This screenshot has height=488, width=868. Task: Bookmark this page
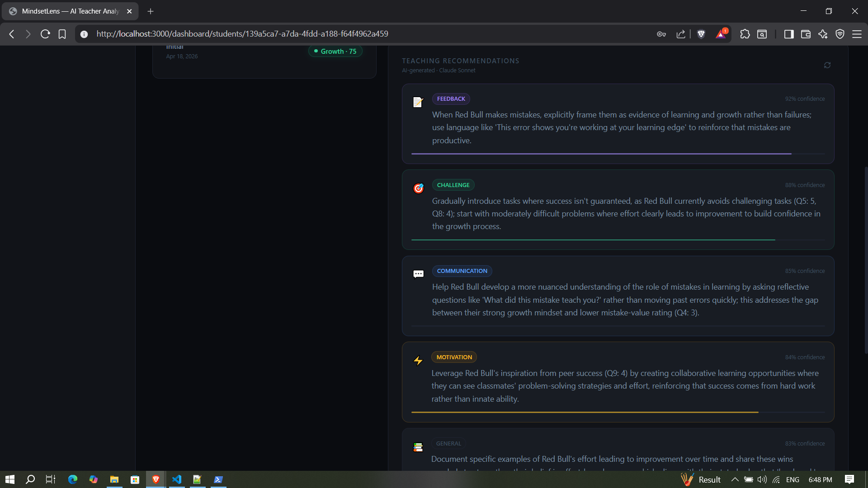pos(62,34)
